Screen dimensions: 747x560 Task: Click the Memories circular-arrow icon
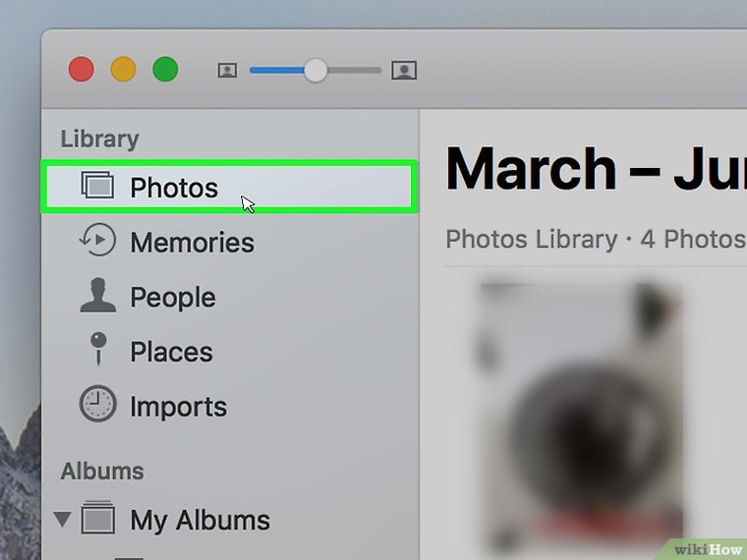click(x=97, y=242)
